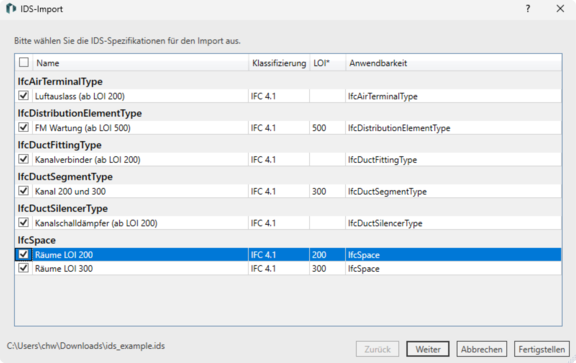Viewport: 576px width, 363px height.
Task: Select the IfcSpace group header
Action: (37, 240)
